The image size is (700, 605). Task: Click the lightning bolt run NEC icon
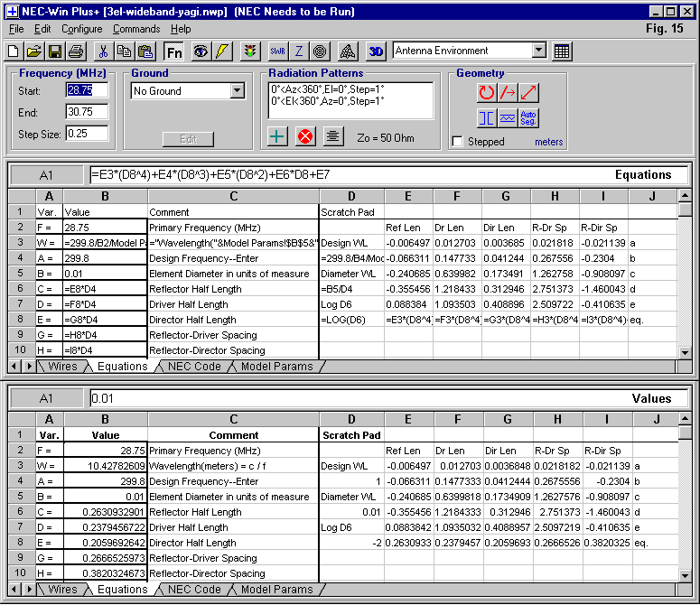click(x=222, y=51)
